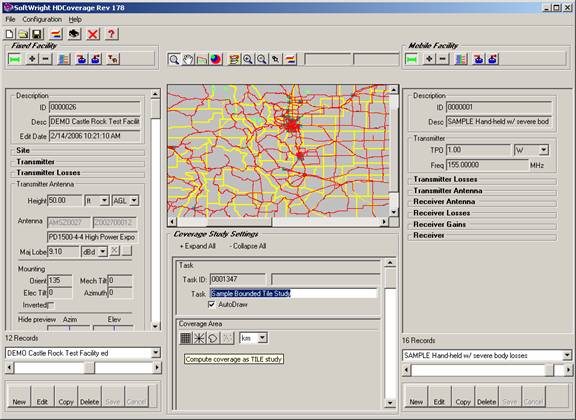Click the map vertical scrollbar down arrow
This screenshot has height=420, width=576.
[393, 212]
